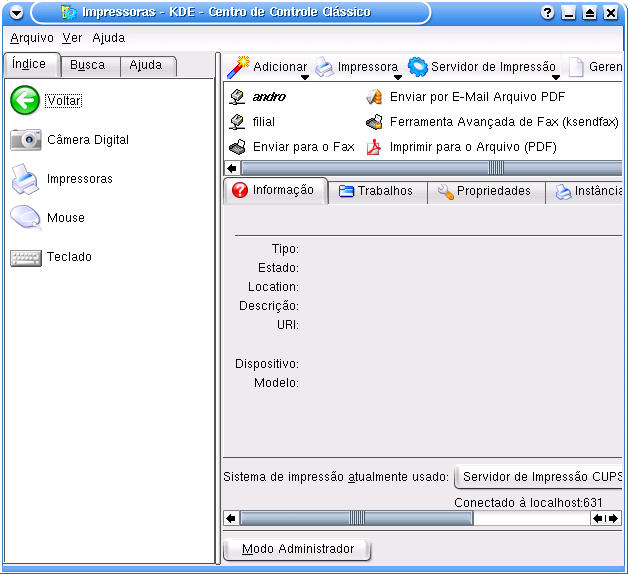The height and width of the screenshot is (574, 628).
Task: Open the Ajuda menu in menu bar
Action: click(109, 38)
